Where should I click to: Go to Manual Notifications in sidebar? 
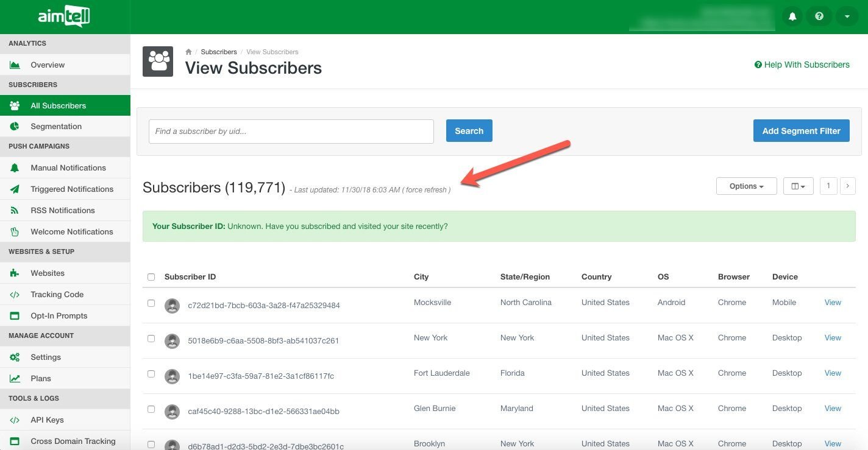[68, 168]
